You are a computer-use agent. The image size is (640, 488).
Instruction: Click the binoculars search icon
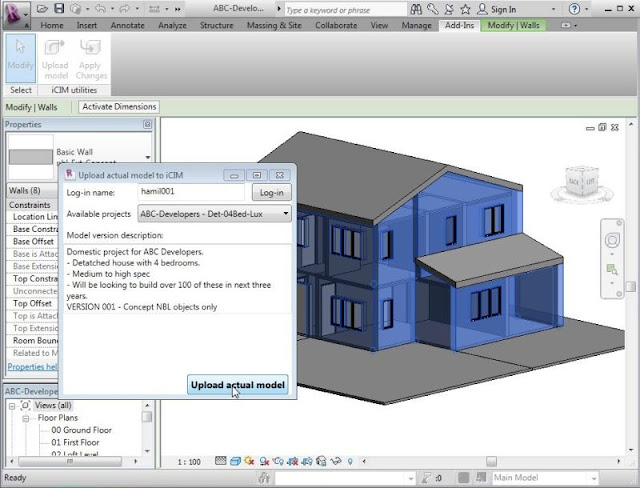tap(416, 9)
